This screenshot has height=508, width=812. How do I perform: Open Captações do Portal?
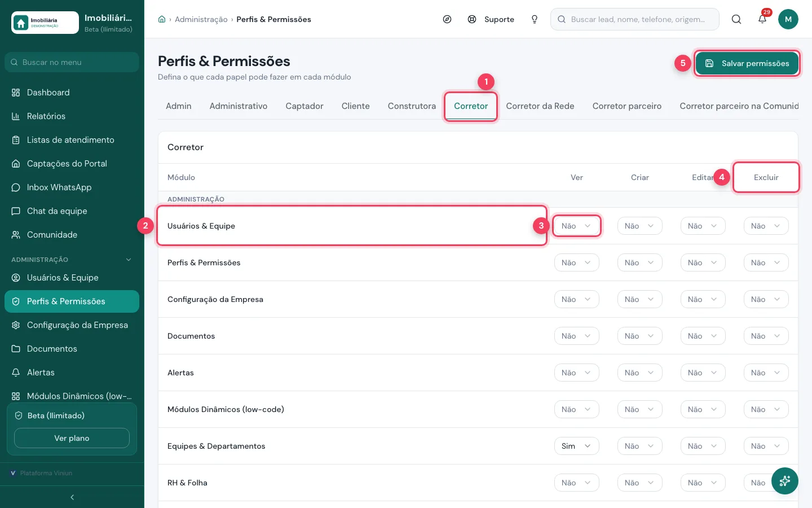(72, 164)
